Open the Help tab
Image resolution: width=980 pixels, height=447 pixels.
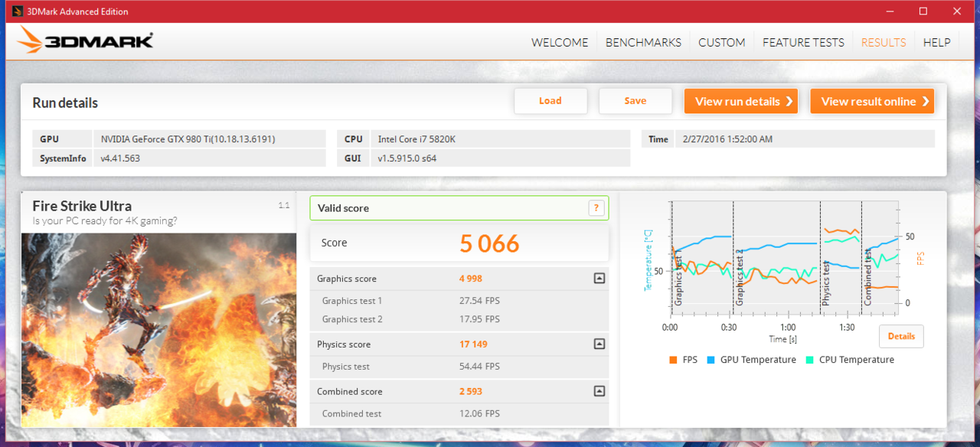[936, 43]
